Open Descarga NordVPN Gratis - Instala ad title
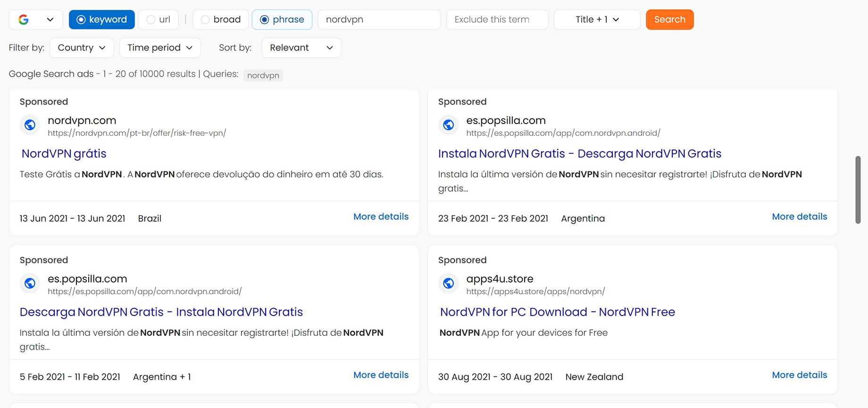 [x=161, y=312]
